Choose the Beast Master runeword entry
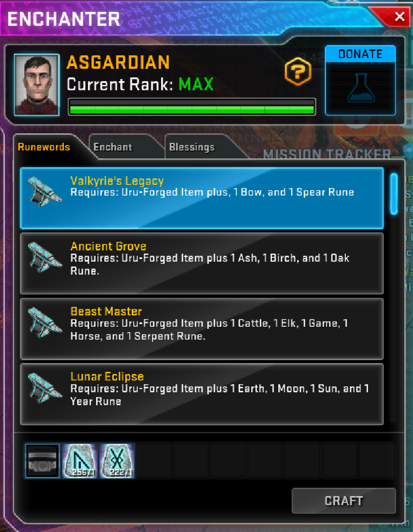The image size is (413, 532). pos(202,329)
